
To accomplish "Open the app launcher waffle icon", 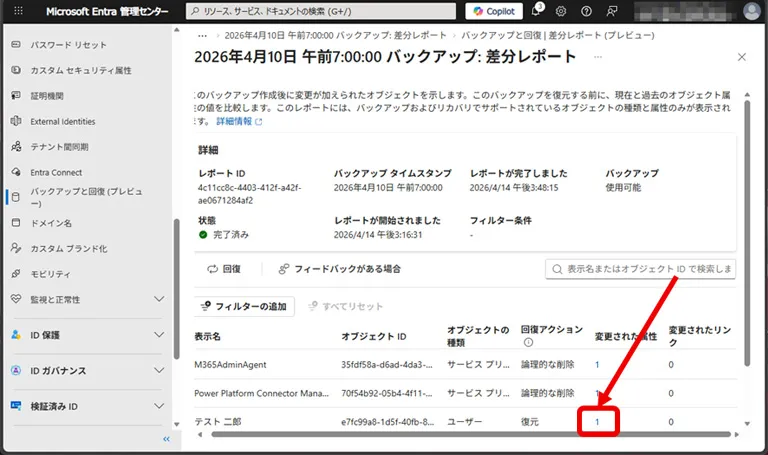I will [18, 11].
